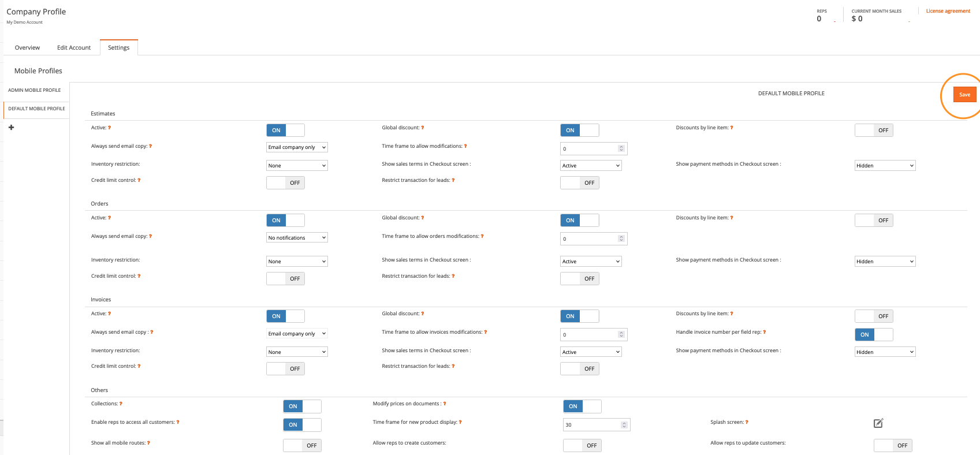This screenshot has height=455, width=980.
Task: Enable Orders Discounts by line item toggle
Action: [873, 221]
